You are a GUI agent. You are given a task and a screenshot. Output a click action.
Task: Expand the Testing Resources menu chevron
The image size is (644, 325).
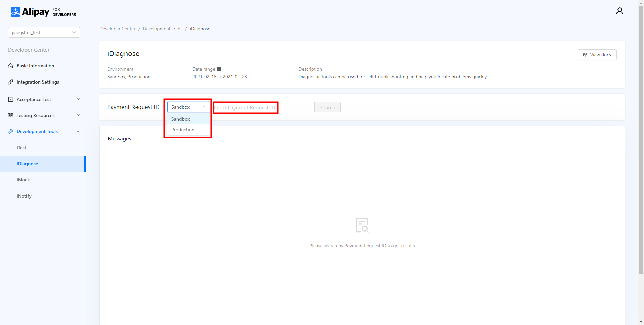pos(78,115)
